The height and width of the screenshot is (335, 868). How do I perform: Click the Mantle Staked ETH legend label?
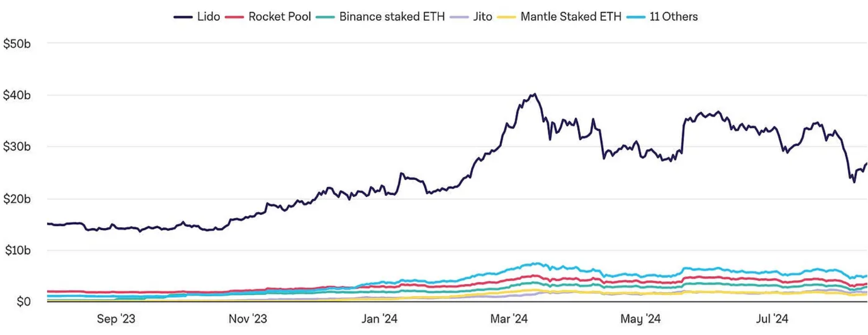pos(571,16)
